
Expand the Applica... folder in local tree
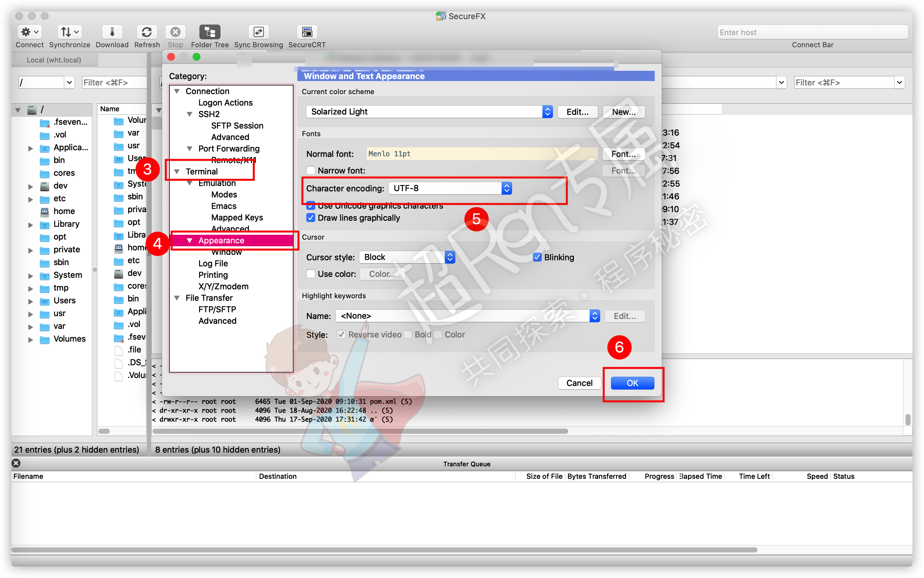tap(31, 148)
